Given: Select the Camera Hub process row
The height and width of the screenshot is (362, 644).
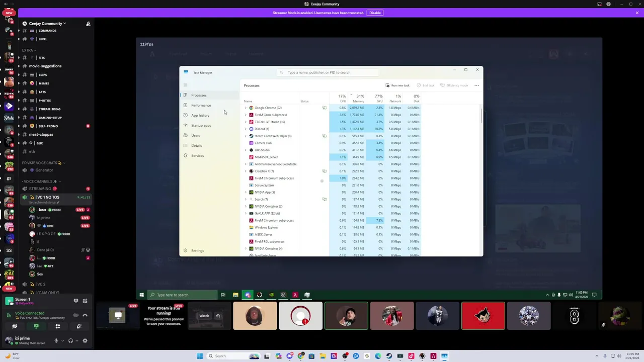Looking at the screenshot, I should (332, 143).
